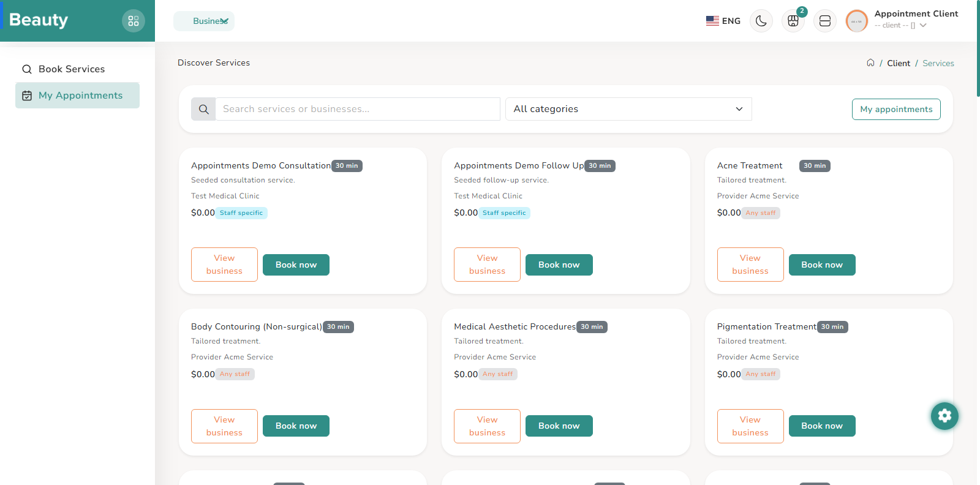Click the search magnifier icon
980x485 pixels.
pos(203,109)
